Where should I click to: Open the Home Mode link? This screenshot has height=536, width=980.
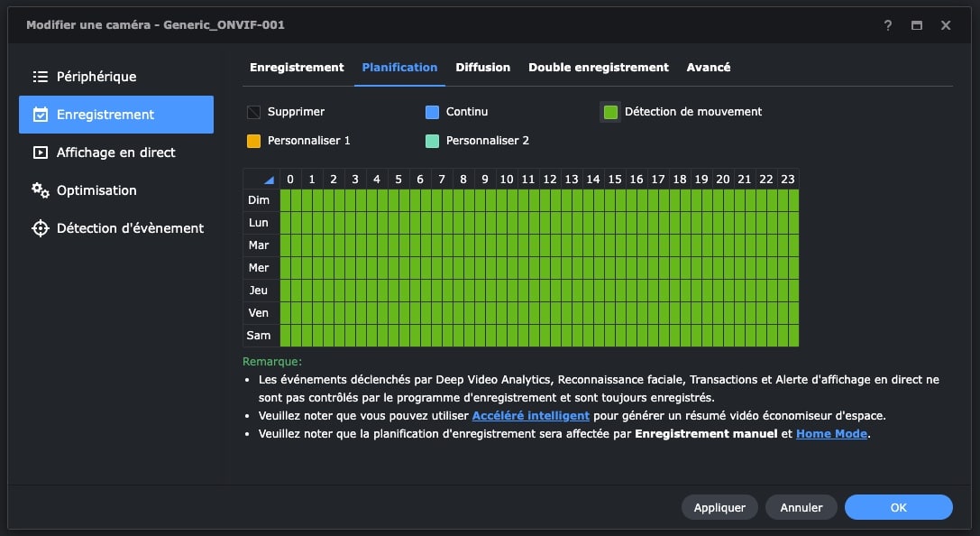pos(831,434)
